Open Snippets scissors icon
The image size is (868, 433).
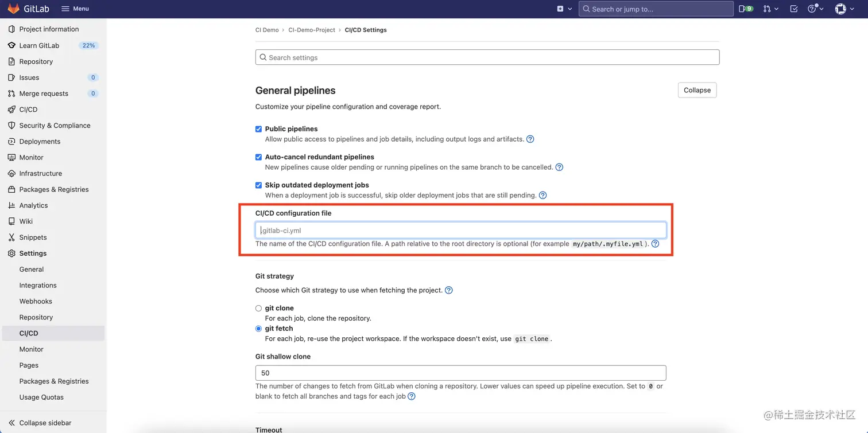coord(12,237)
